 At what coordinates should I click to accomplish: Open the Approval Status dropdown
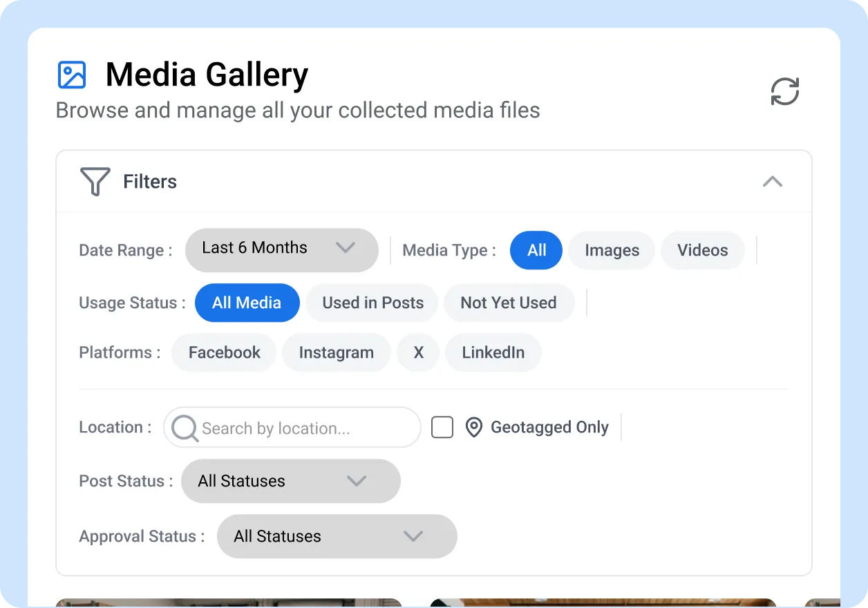coord(337,536)
